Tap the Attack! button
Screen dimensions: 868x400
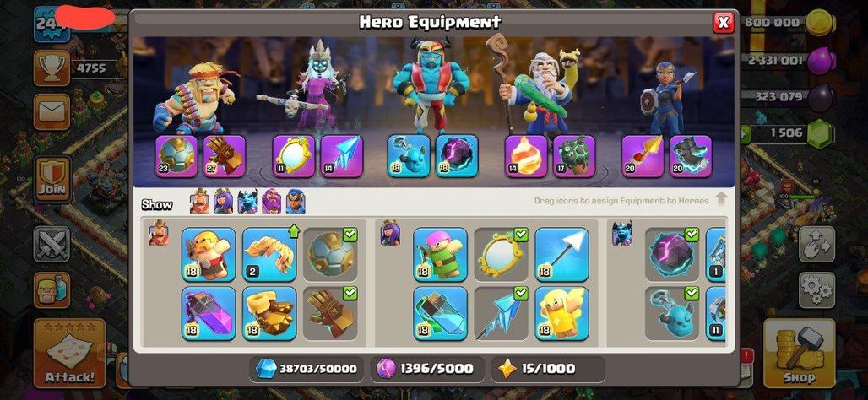[x=70, y=354]
